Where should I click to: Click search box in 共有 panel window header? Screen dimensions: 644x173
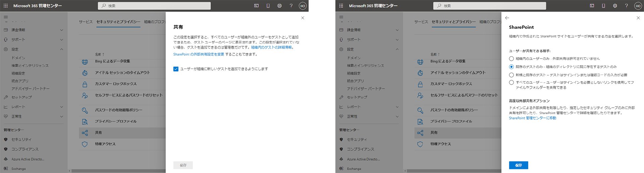[x=154, y=6]
